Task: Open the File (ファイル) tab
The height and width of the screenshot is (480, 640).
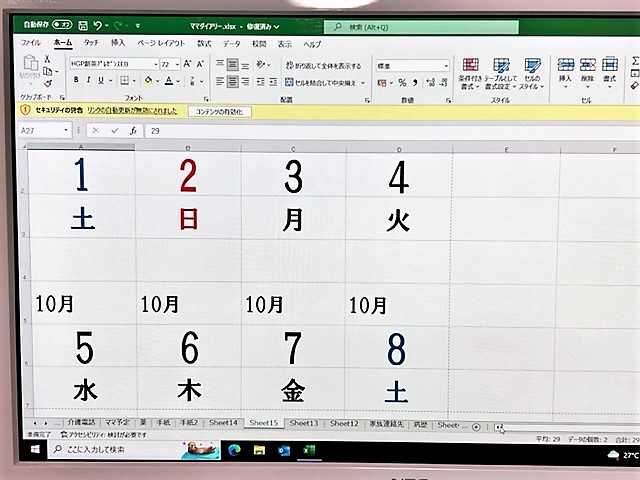Action: point(31,42)
